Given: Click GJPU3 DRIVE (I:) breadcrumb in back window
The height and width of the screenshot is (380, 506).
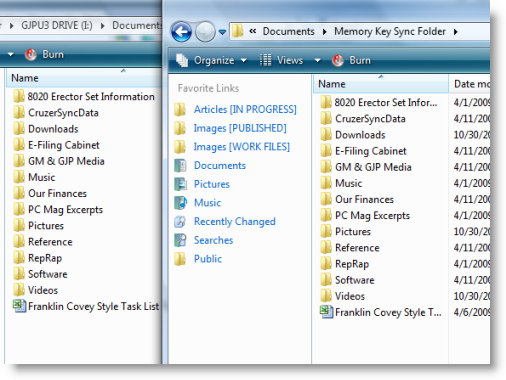Looking at the screenshot, I should pyautogui.click(x=57, y=25).
